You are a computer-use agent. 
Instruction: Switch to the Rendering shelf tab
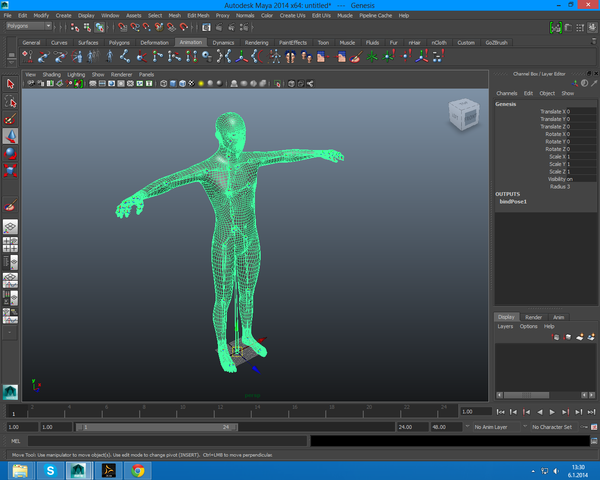coord(256,43)
